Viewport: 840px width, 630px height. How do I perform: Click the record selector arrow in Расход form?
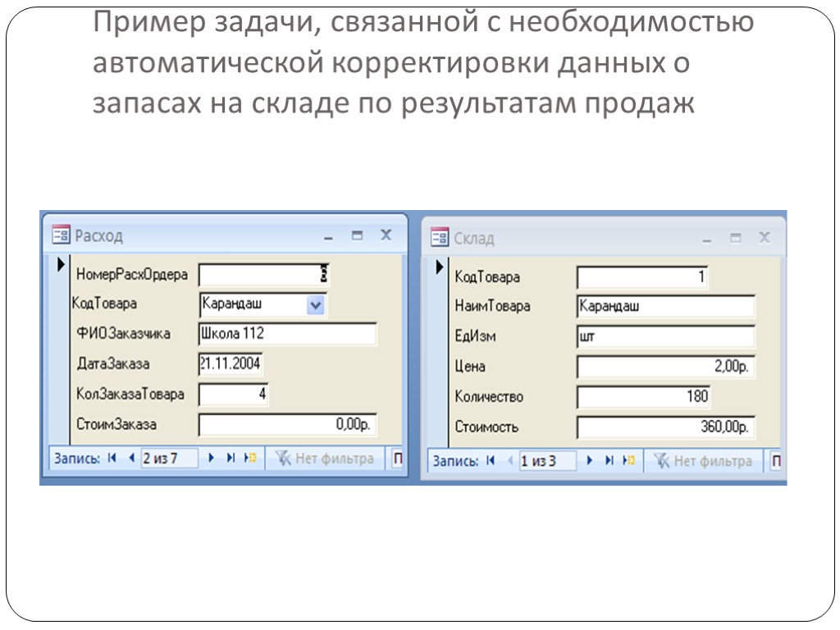(61, 265)
